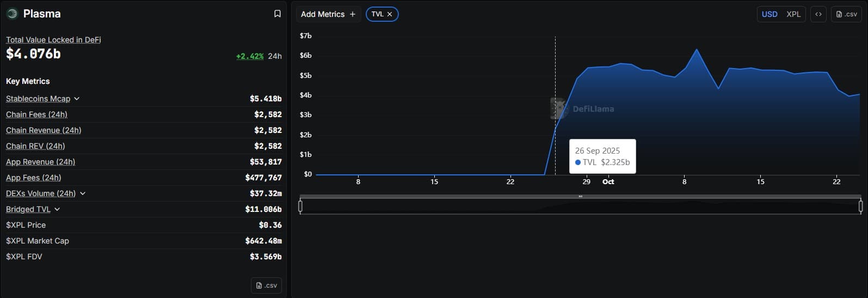Click Total Value Locked in DeFi label
Image resolution: width=868 pixels, height=298 pixels.
53,40
